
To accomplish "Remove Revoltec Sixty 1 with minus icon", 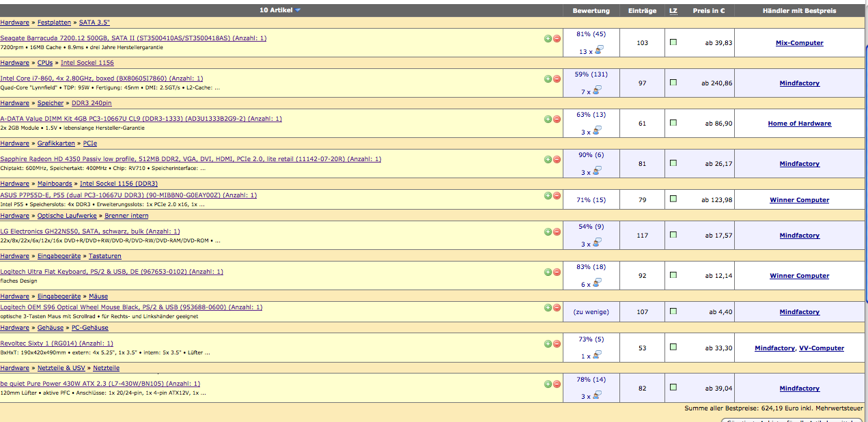I will (557, 343).
